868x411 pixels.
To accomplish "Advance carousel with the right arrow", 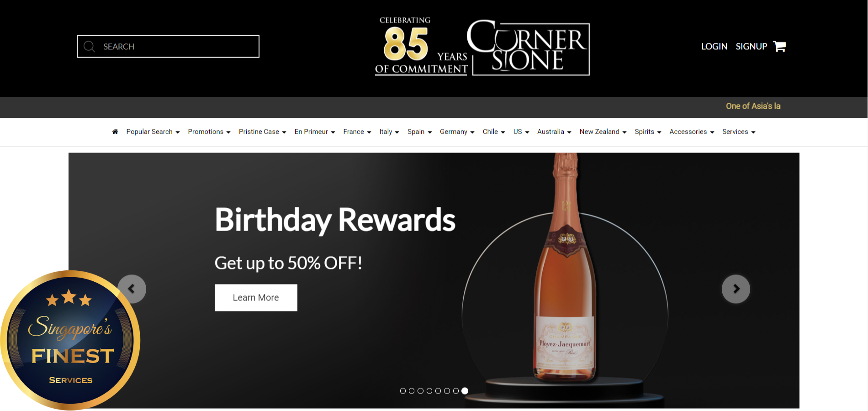I will coord(736,289).
